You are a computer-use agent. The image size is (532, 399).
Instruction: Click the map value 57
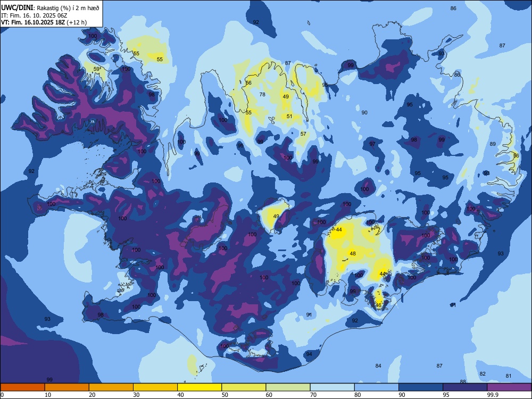tap(303, 134)
